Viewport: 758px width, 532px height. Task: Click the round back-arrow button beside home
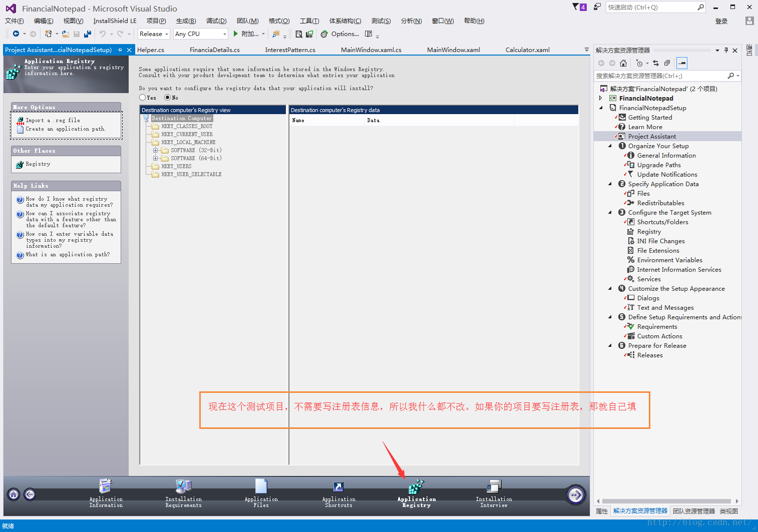coord(30,494)
